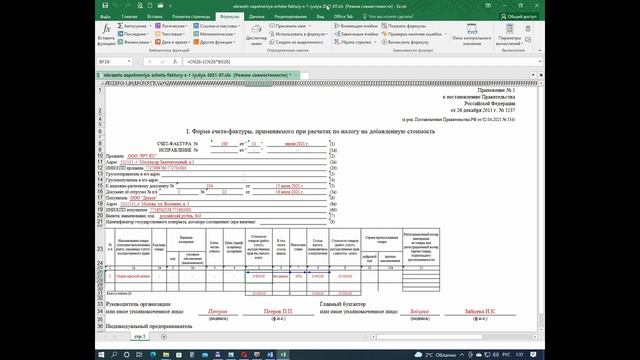This screenshot has width=640, height=360.
Task: Click the formula bar input
Action: pos(359,62)
